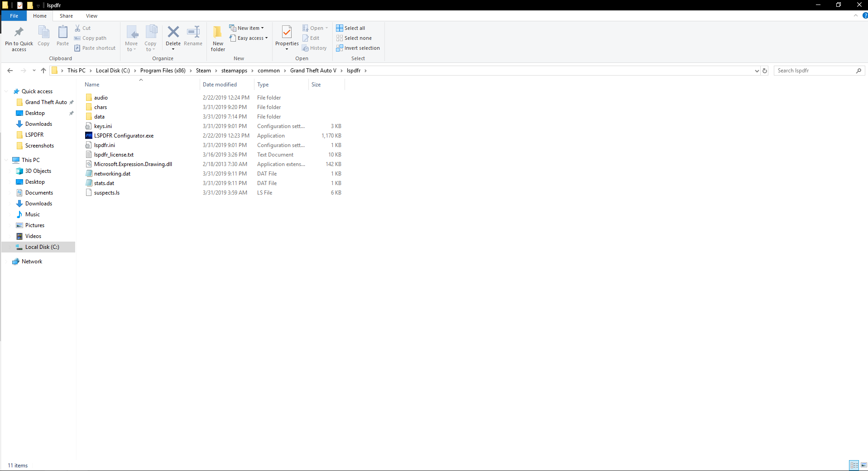
Task: Select Documents in navigation pane
Action: coord(39,193)
